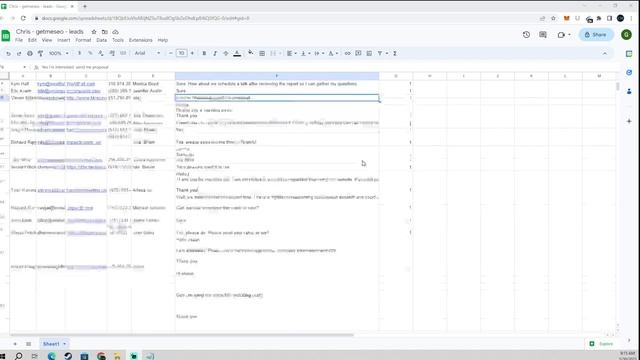Insert a comment

[358, 53]
